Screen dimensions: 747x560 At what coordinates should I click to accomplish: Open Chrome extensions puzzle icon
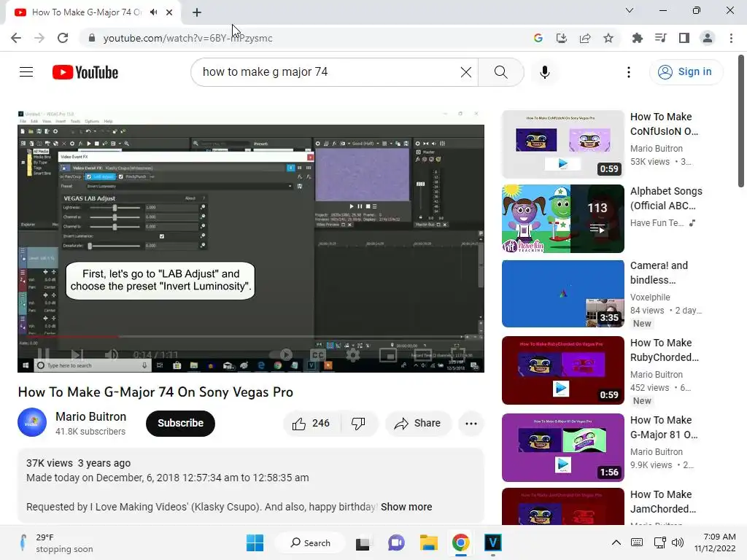click(637, 38)
